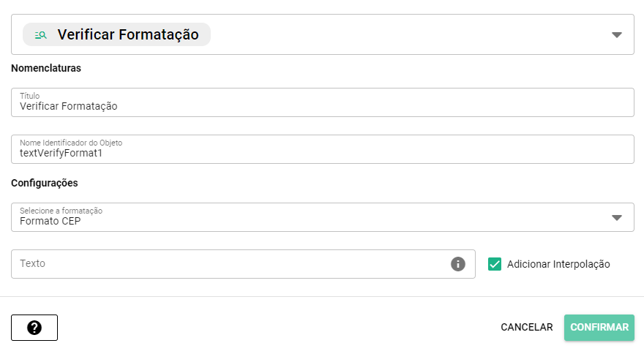Click inside the Texto input field

tap(227, 264)
